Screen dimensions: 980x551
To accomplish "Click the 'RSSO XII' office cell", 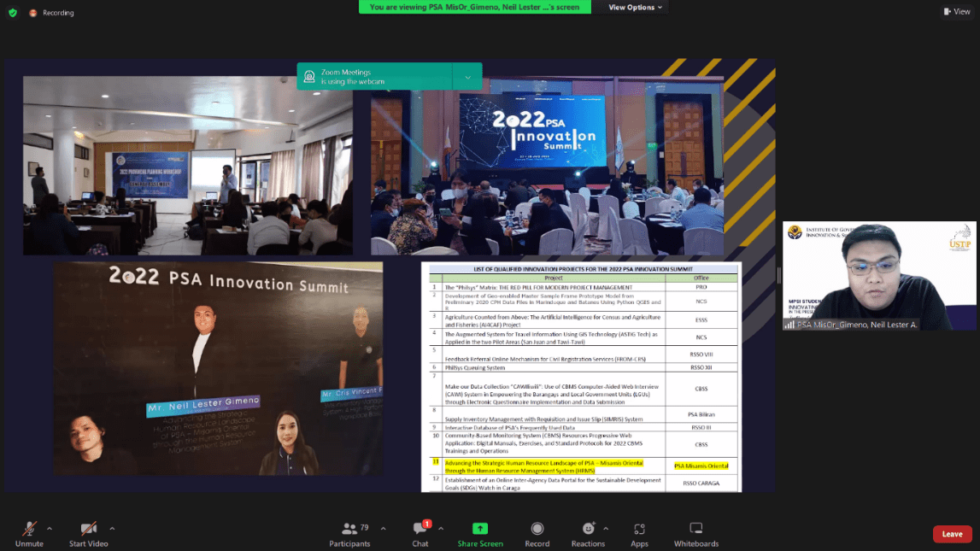I will pos(701,368).
